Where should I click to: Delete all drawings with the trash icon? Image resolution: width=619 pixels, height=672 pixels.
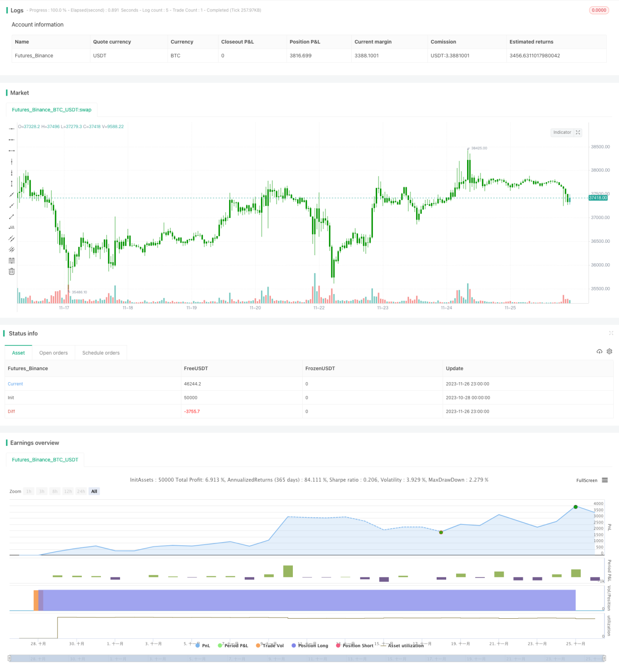tap(11, 271)
